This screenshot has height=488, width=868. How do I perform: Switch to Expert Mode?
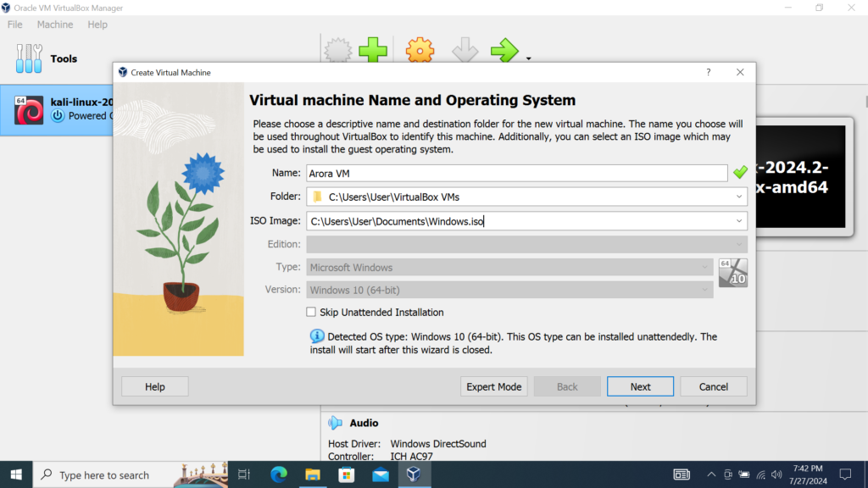click(x=494, y=386)
